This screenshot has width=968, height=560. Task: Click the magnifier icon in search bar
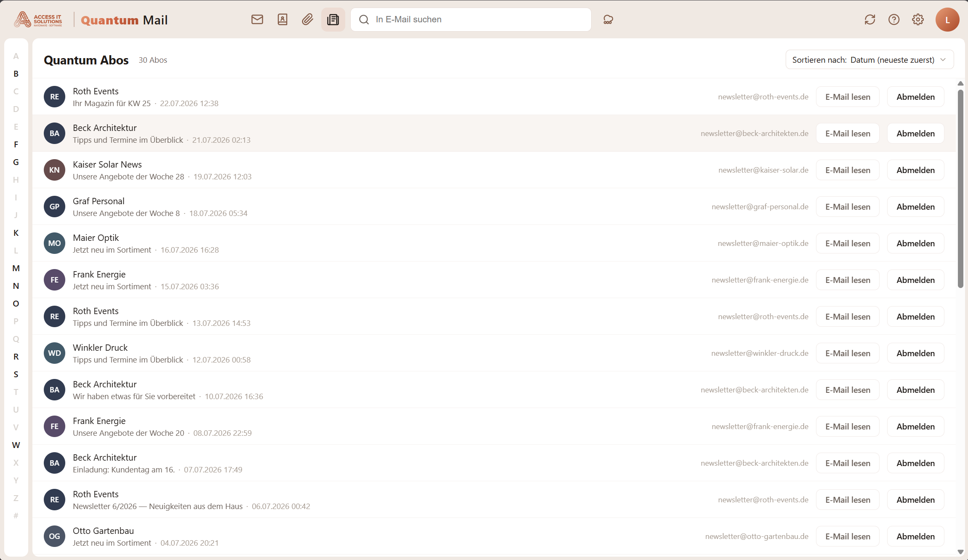pyautogui.click(x=364, y=19)
